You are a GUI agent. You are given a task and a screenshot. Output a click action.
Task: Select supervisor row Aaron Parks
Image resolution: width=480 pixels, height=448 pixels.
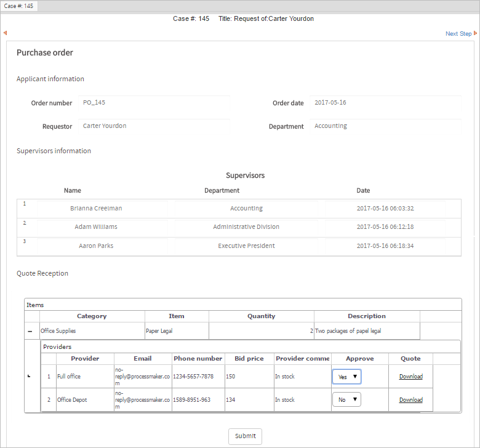click(x=96, y=246)
